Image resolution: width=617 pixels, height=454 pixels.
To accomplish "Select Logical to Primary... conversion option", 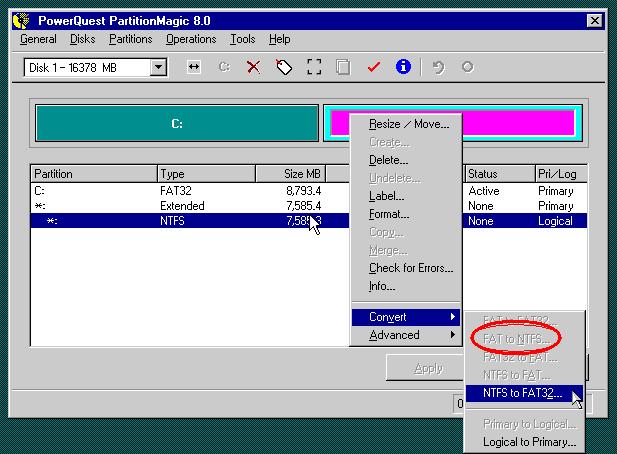I will click(524, 442).
